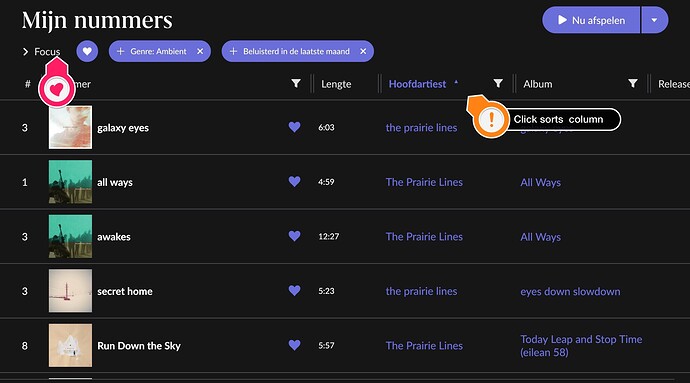The image size is (690, 383).
Task: Toggle the heart on Run Down the Sky
Action: [x=294, y=345]
